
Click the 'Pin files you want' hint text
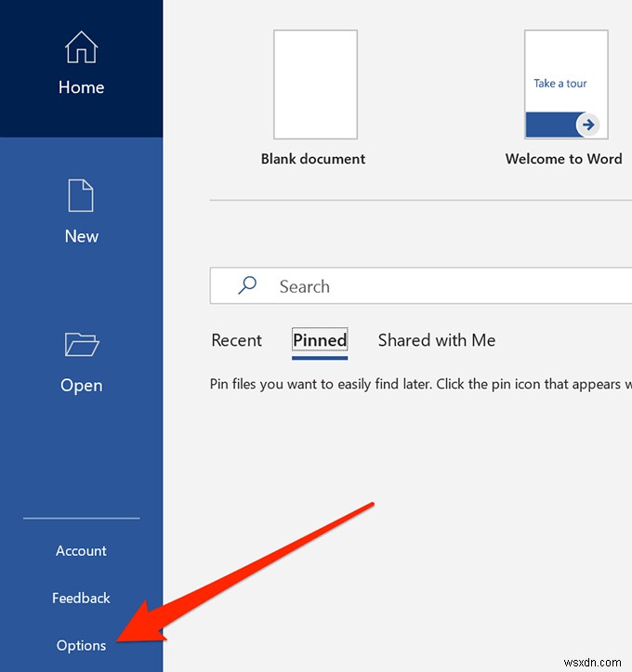(x=421, y=384)
